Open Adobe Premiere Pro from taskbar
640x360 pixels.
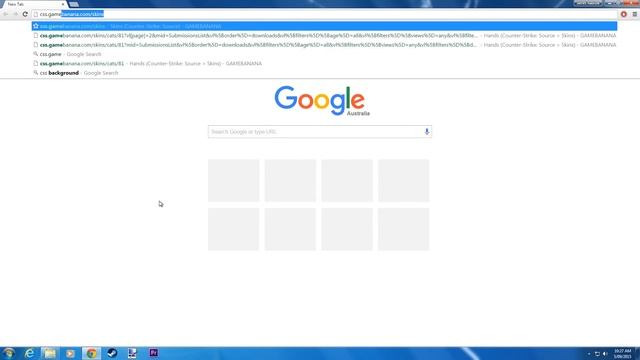point(153,353)
